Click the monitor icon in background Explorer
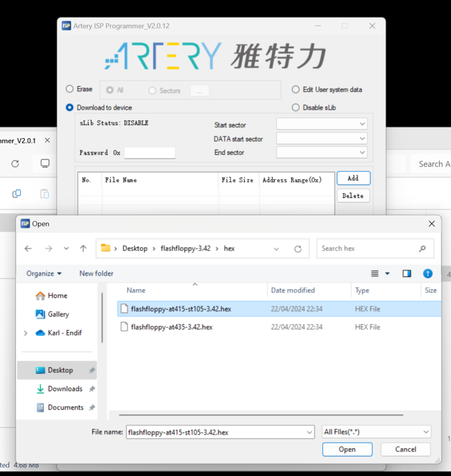 tap(45, 163)
